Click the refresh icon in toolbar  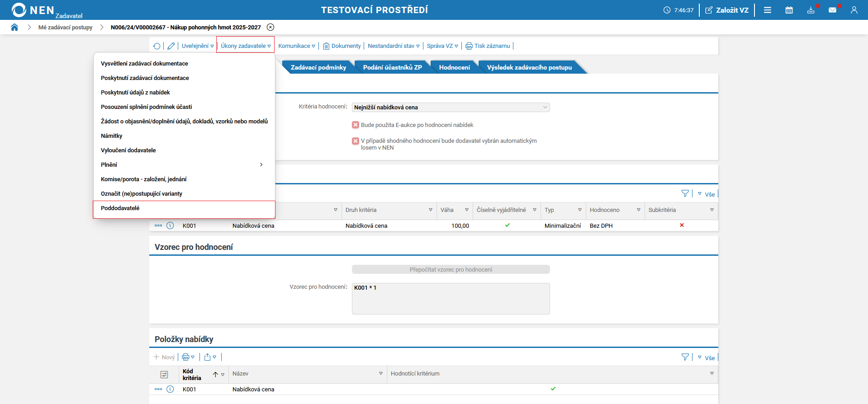coord(157,46)
